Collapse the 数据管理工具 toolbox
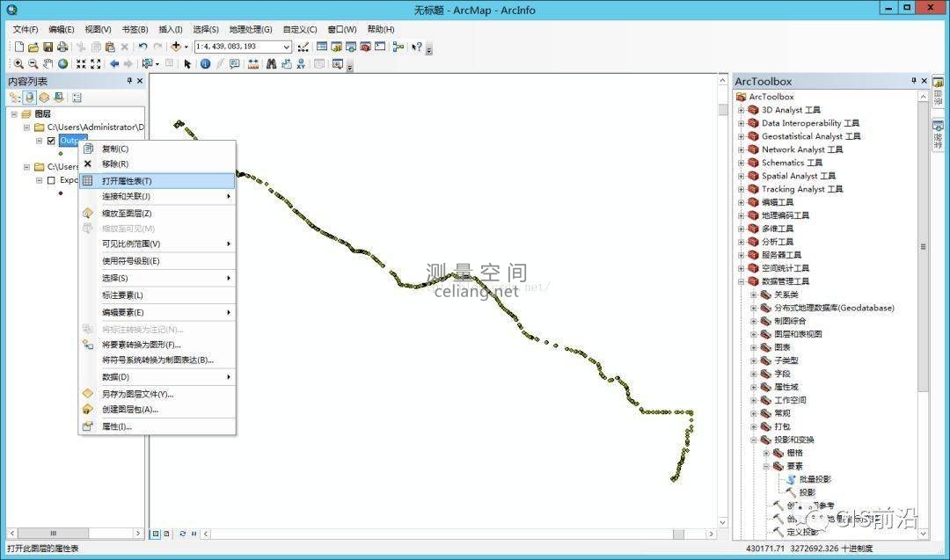 click(x=741, y=281)
